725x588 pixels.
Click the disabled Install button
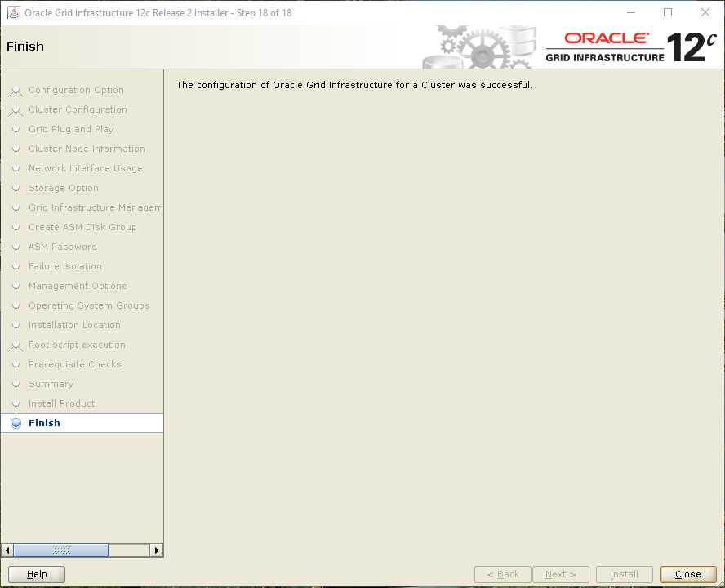point(625,574)
